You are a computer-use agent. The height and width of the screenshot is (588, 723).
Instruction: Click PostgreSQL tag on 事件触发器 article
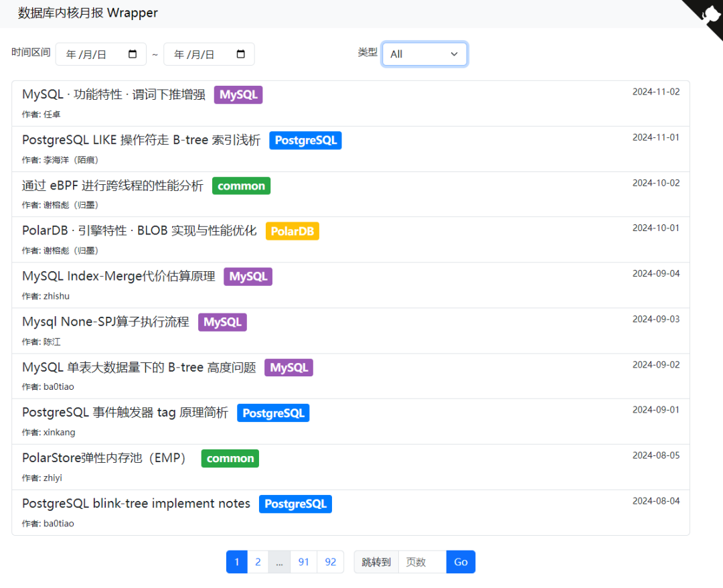(273, 413)
